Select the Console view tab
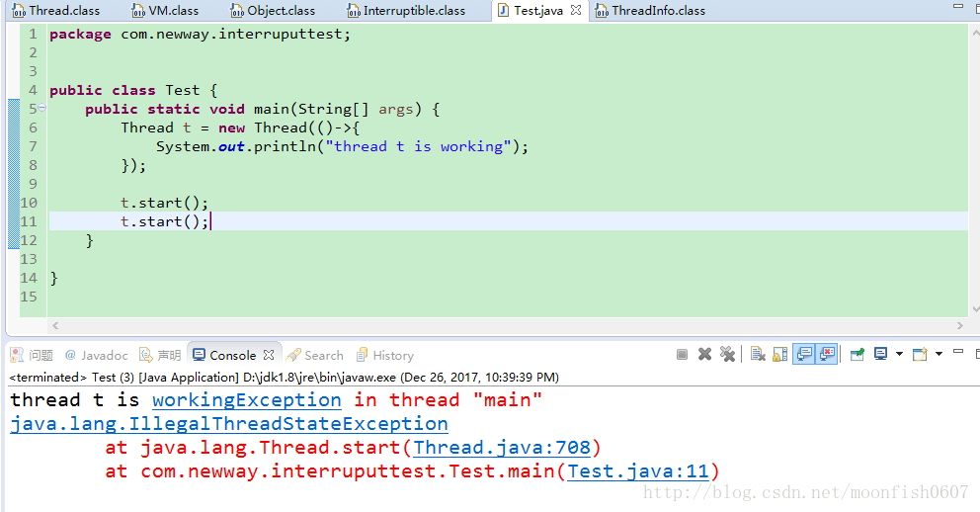Screen dimensions: 980x512 pos(232,355)
